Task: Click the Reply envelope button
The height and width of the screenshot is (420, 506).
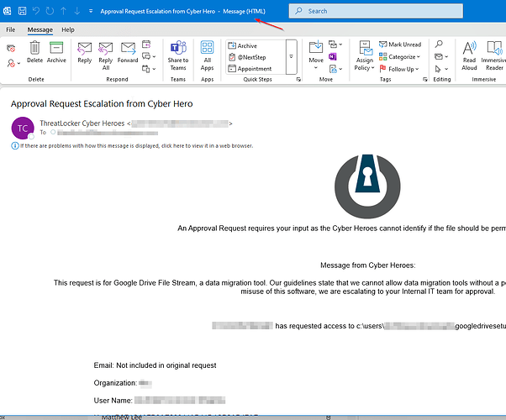Action: tap(85, 52)
